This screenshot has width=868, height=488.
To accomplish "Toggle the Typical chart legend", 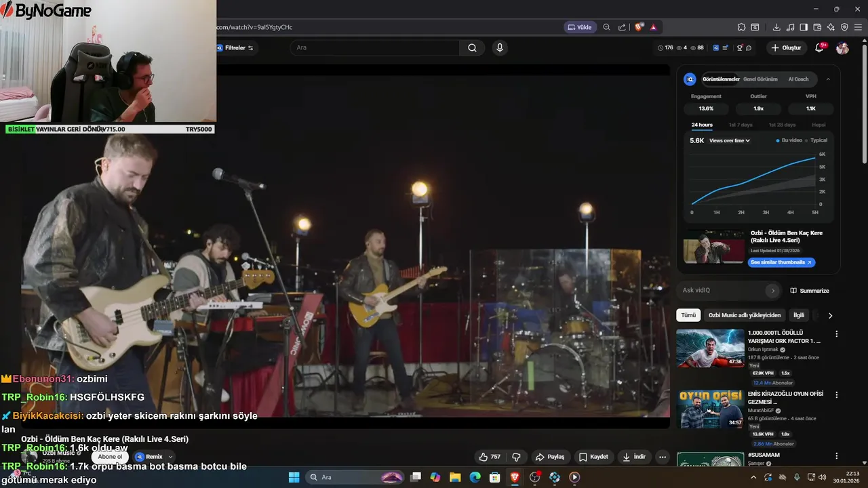I will point(816,140).
